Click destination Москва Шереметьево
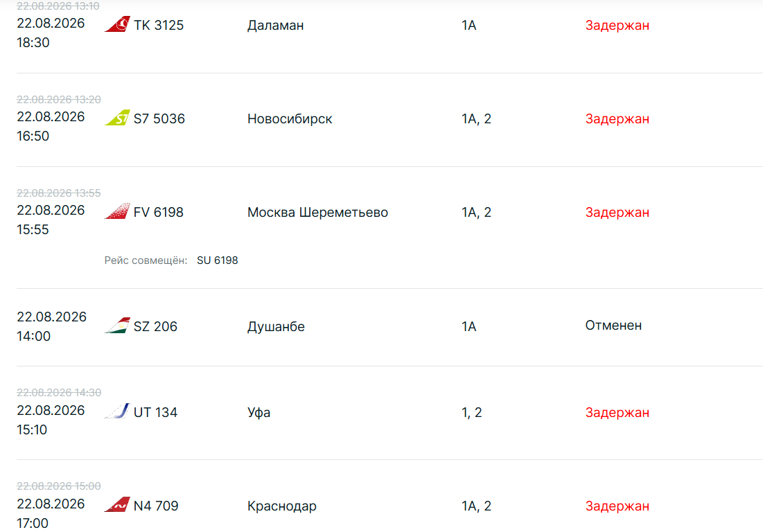 pyautogui.click(x=318, y=212)
